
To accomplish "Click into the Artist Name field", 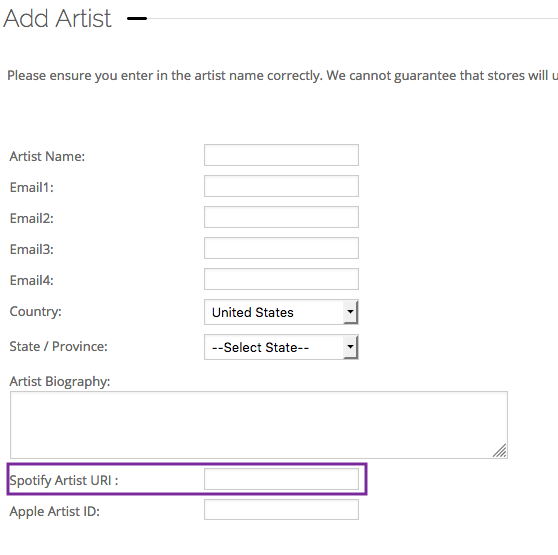I will (x=281, y=155).
